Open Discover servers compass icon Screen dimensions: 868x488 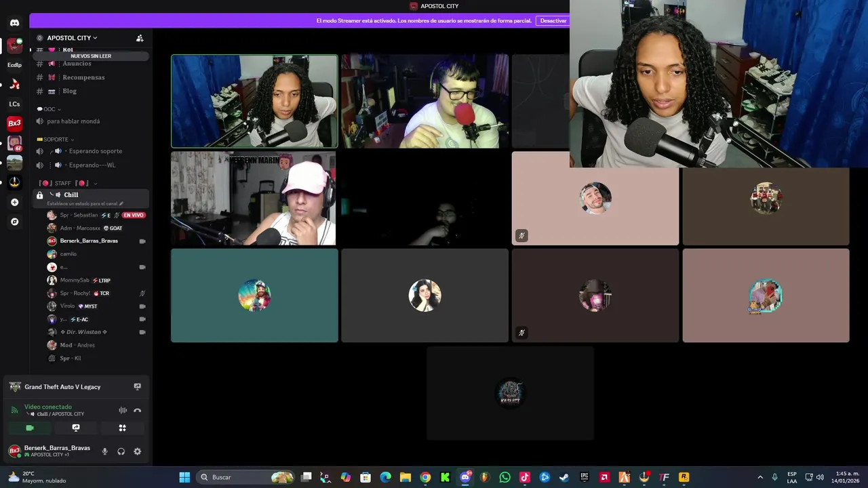tap(14, 222)
